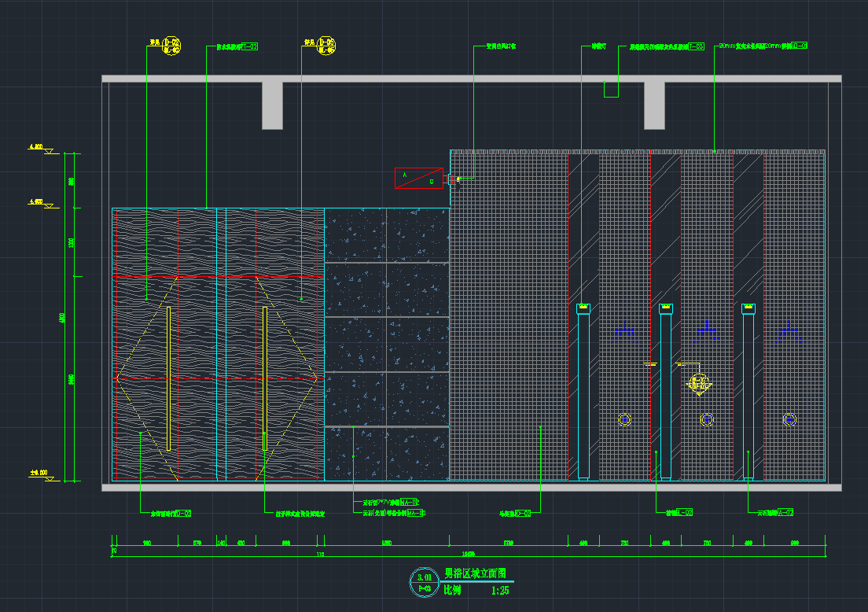Select the right gray ceiling beam

coord(654,105)
